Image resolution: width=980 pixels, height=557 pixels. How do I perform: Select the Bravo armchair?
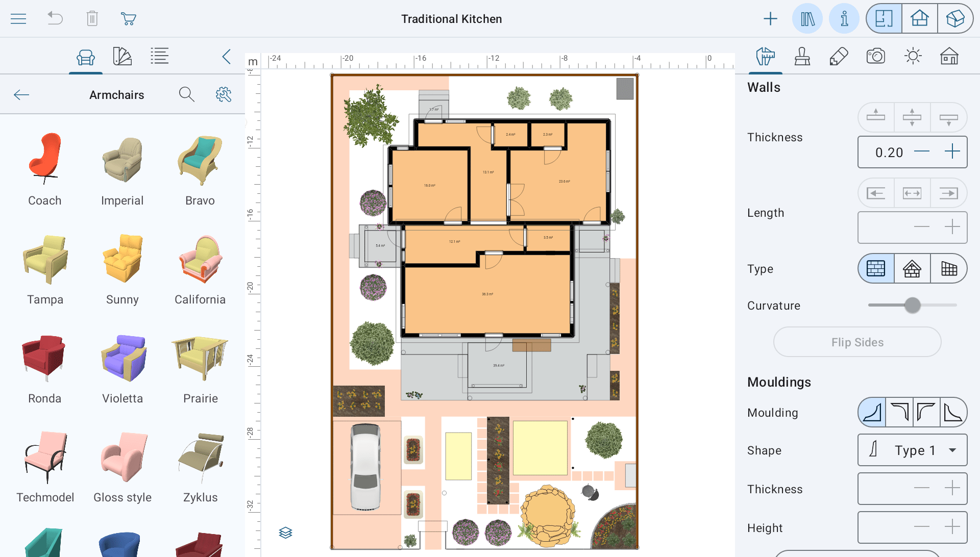click(x=200, y=170)
